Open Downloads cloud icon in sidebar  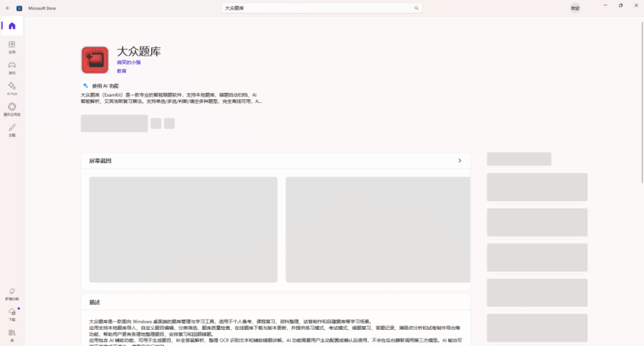point(12,314)
